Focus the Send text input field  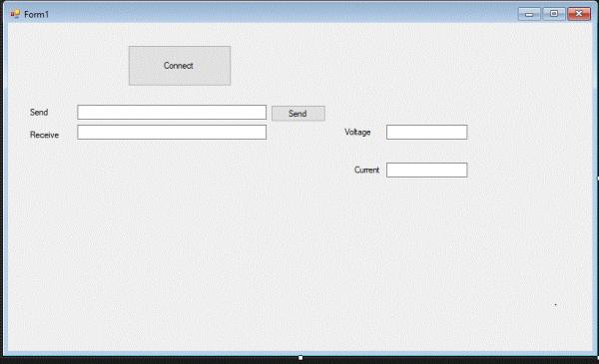point(172,112)
